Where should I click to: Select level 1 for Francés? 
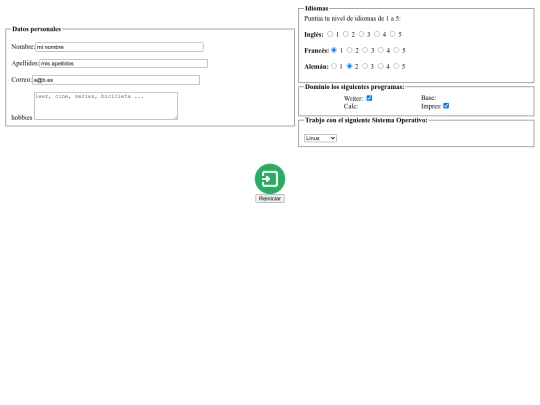point(334,50)
